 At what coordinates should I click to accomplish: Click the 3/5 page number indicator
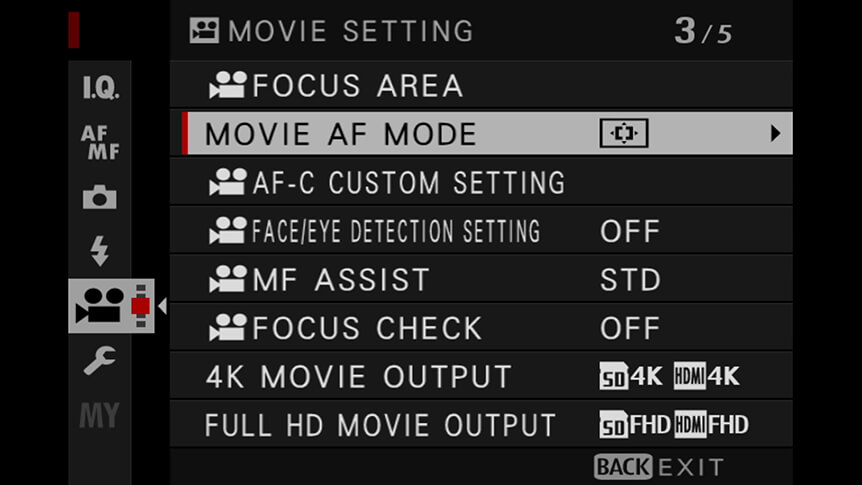tap(703, 31)
